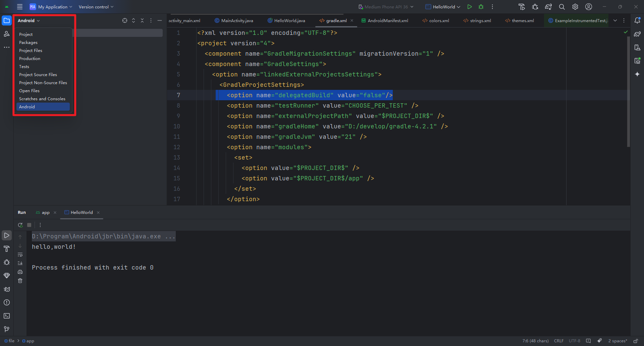The width and height of the screenshot is (644, 346).
Task: Open the HelloWorld run configuration dropdown
Action: click(442, 7)
